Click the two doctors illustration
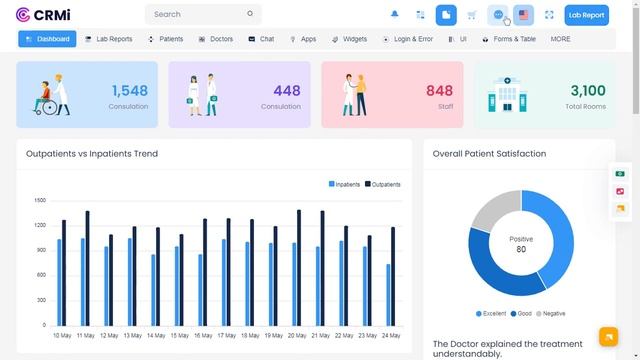The width and height of the screenshot is (640, 360). point(202,95)
